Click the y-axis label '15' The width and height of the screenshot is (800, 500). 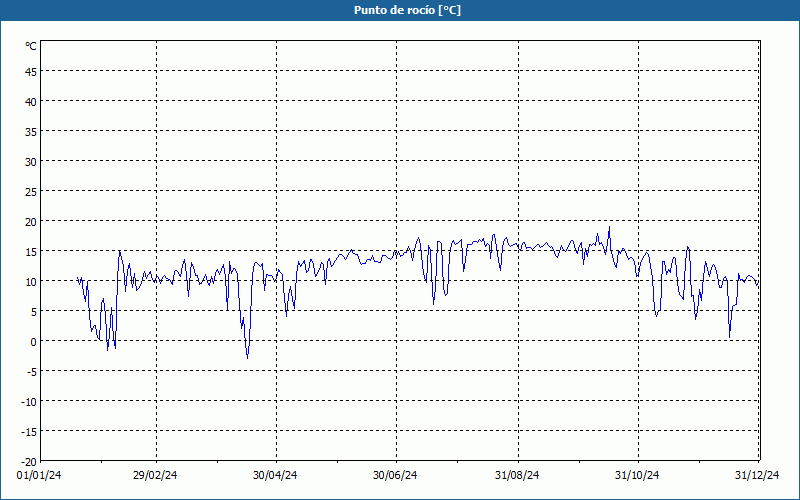31,252
